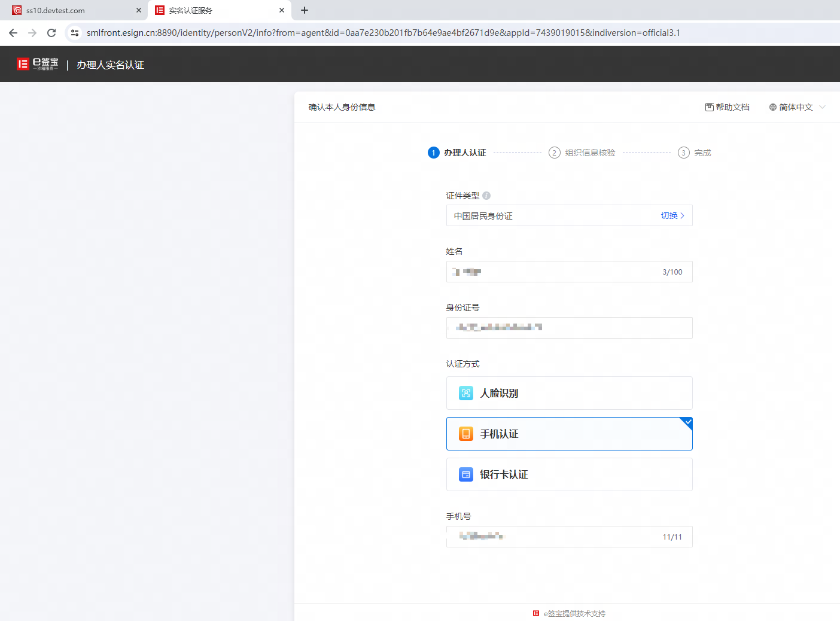Switch to the ss10.devtest.com tab

[x=74, y=11]
